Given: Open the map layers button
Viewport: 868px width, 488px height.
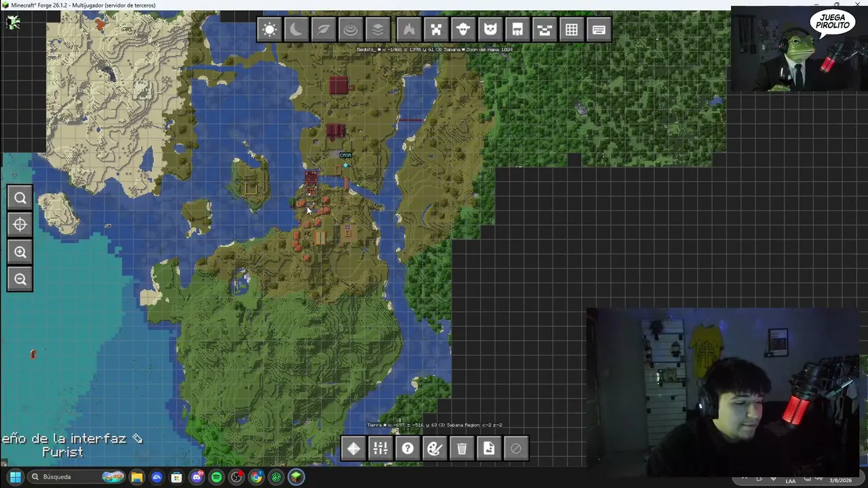Looking at the screenshot, I should 378,30.
